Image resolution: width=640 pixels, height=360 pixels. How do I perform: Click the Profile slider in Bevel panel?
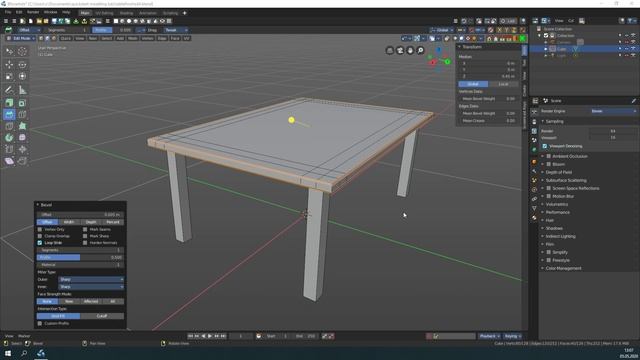click(80, 257)
